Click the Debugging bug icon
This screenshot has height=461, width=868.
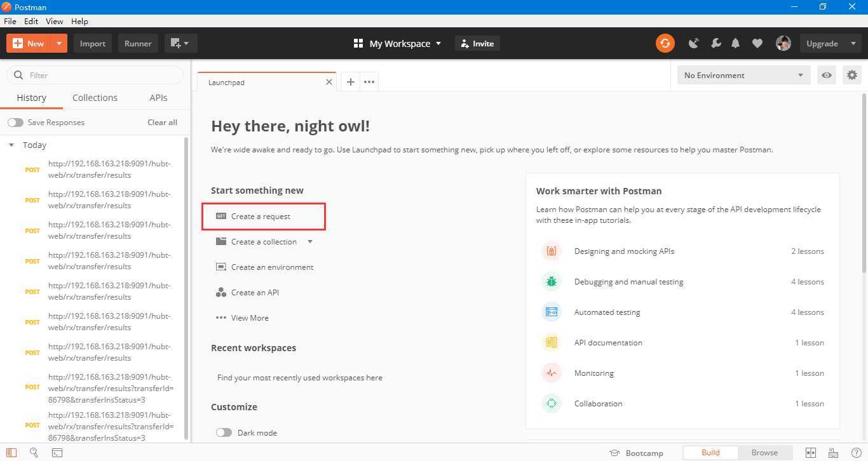click(x=551, y=281)
